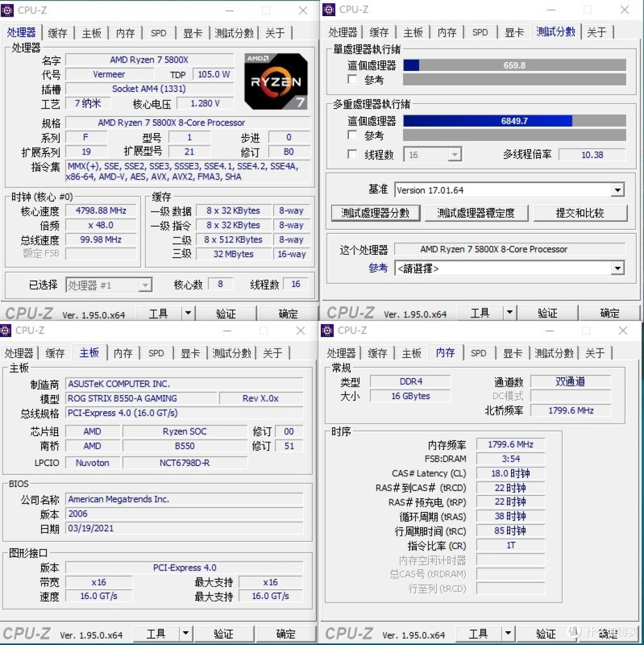
Task: Click the 代号 Vermeer value
Action: click(x=109, y=74)
